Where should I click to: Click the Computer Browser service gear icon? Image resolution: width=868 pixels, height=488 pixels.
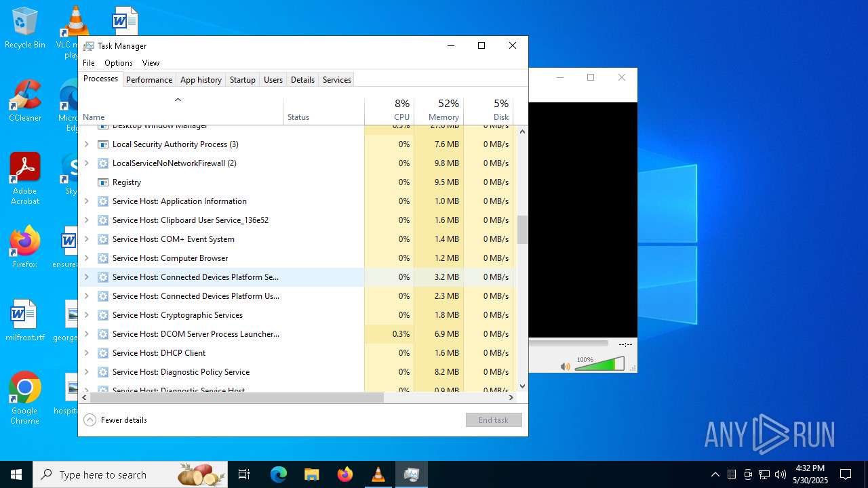pyautogui.click(x=103, y=258)
